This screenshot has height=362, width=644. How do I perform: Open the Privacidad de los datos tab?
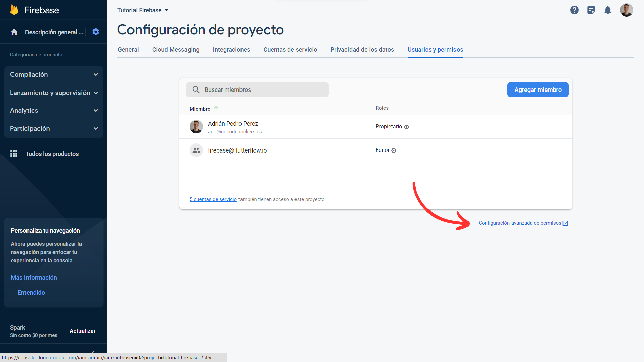point(362,49)
